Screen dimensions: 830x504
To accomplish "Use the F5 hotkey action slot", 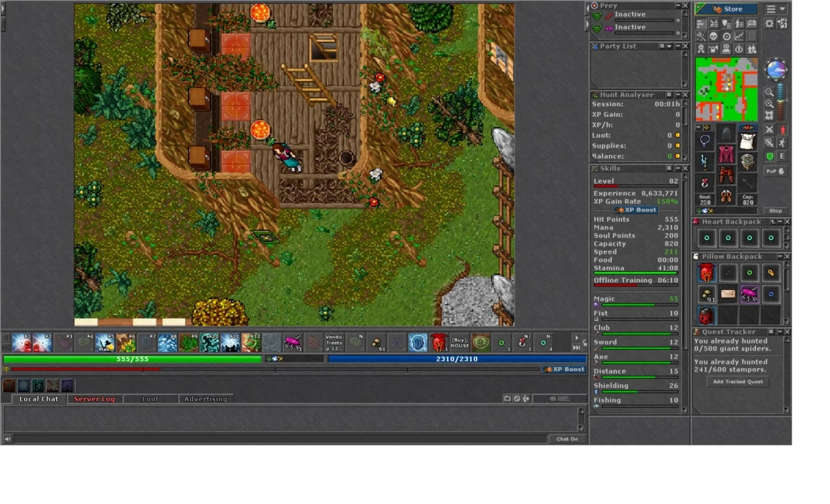I will tap(105, 343).
